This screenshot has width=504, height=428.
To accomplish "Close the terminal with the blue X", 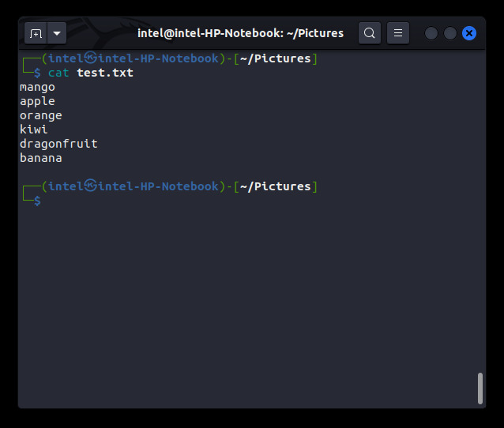I will click(469, 33).
